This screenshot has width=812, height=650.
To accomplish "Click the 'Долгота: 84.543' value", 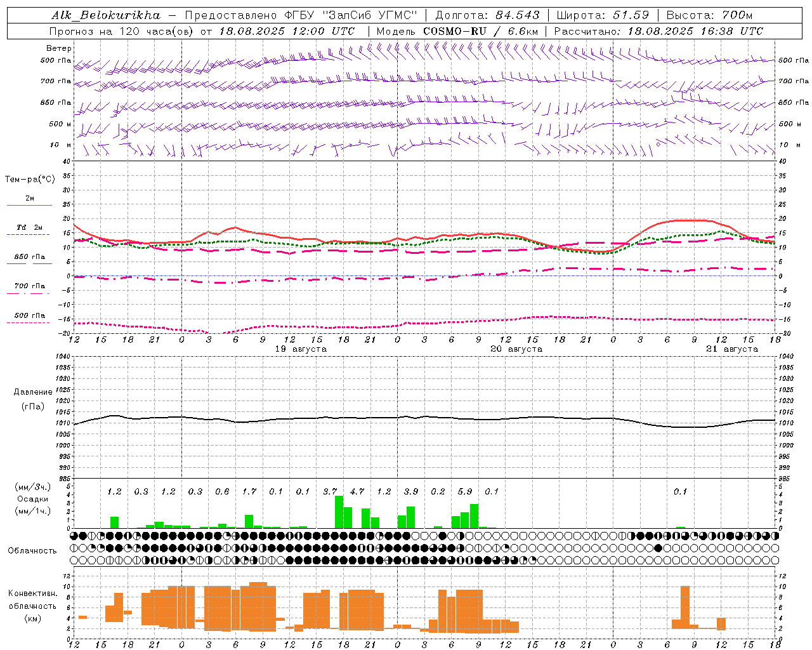I will pyautogui.click(x=487, y=15).
